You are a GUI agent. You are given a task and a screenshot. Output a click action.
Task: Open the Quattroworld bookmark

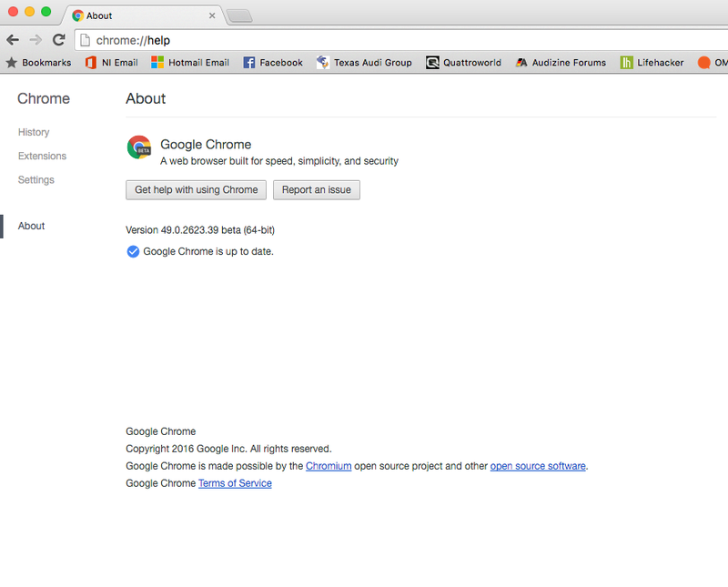[x=464, y=62]
